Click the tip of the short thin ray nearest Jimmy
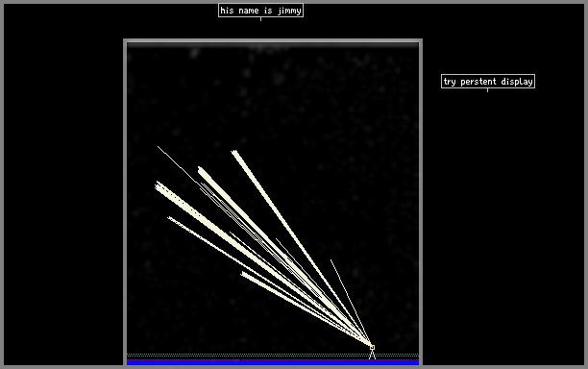The height and width of the screenshot is (369, 588). [x=331, y=259]
